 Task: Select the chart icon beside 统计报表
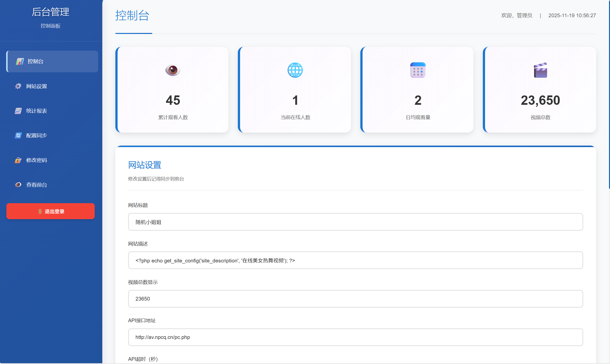[x=18, y=111]
